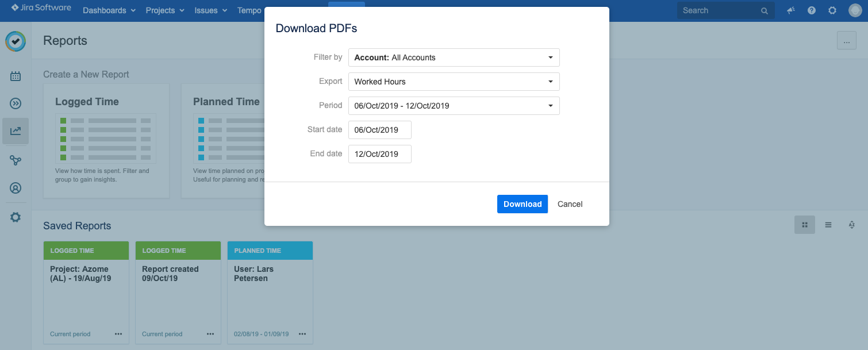Click your avatar in the top right
The height and width of the screenshot is (350, 868).
tap(855, 10)
